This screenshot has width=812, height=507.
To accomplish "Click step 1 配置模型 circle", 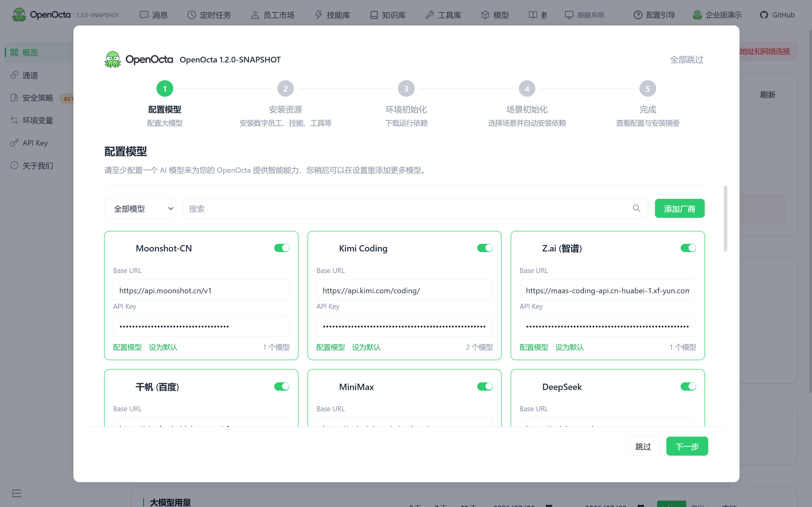I will click(165, 88).
